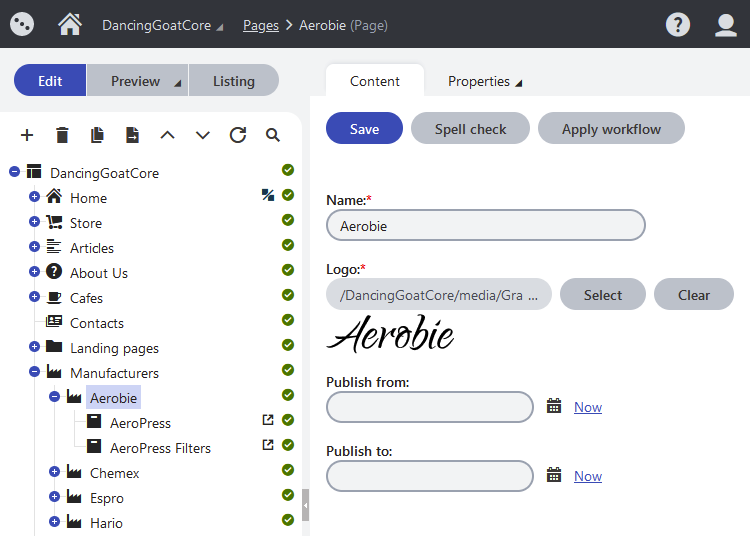The image size is (750, 536).
Task: Open the user profile menu icon
Action: pos(726,24)
